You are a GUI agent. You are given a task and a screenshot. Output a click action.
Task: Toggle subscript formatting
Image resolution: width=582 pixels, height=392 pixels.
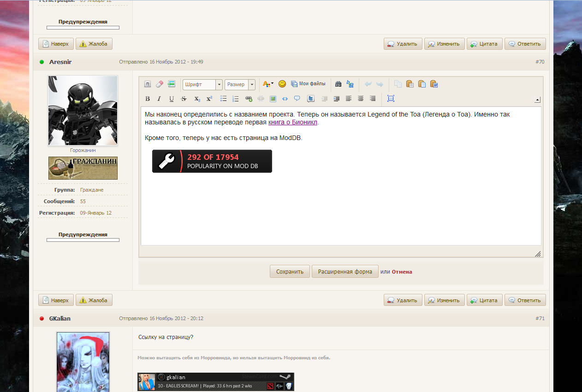click(x=197, y=99)
